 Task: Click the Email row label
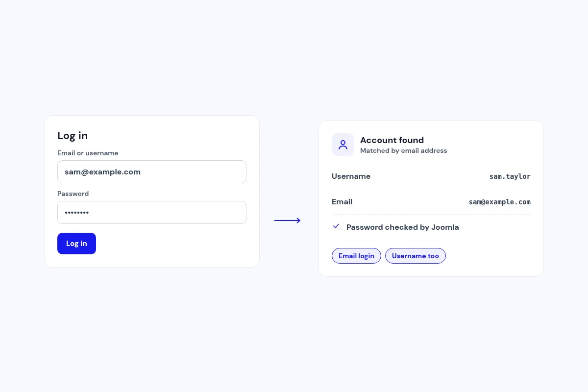tap(342, 202)
